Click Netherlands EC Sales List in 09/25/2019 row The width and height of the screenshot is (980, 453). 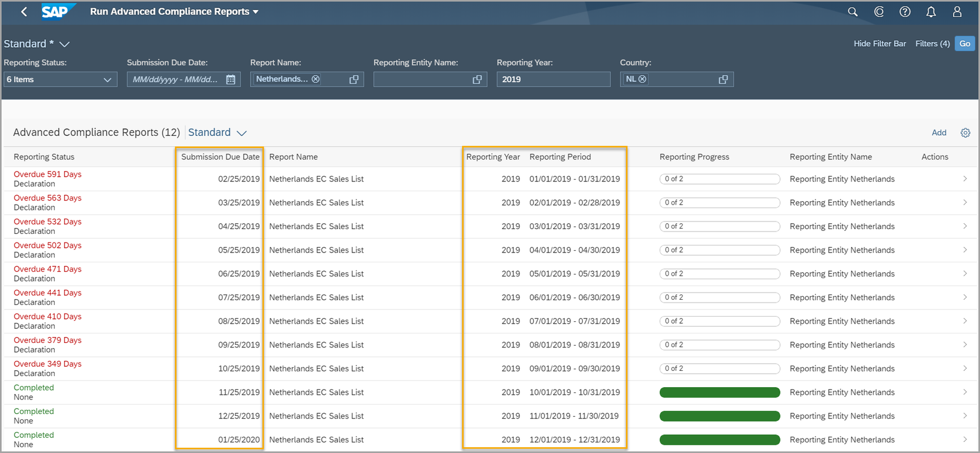pyautogui.click(x=316, y=345)
